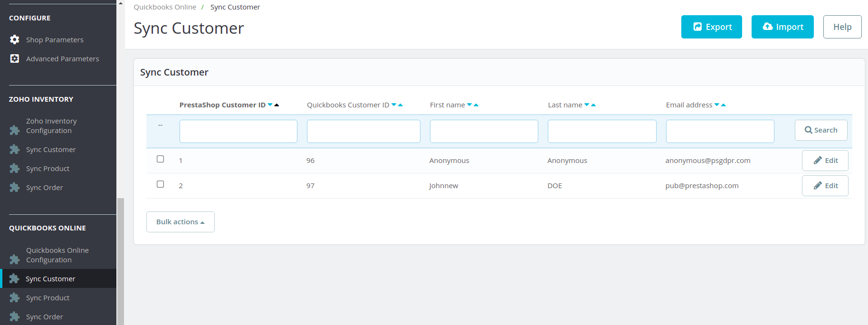Screen dimensions: 868x325
Task: Click puzzle icon beside active Quickbooks Sync Customer
Action: (x=15, y=278)
